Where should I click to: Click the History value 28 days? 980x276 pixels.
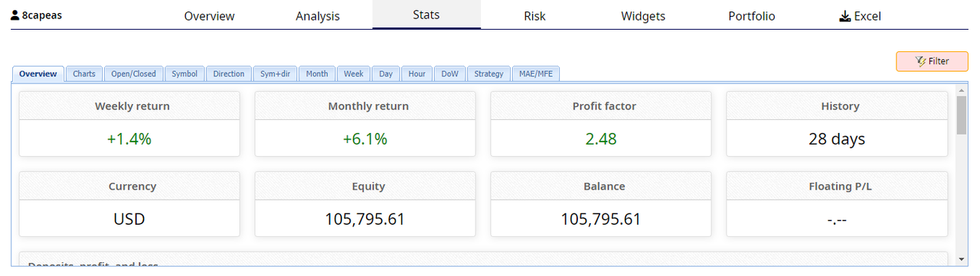tap(837, 139)
